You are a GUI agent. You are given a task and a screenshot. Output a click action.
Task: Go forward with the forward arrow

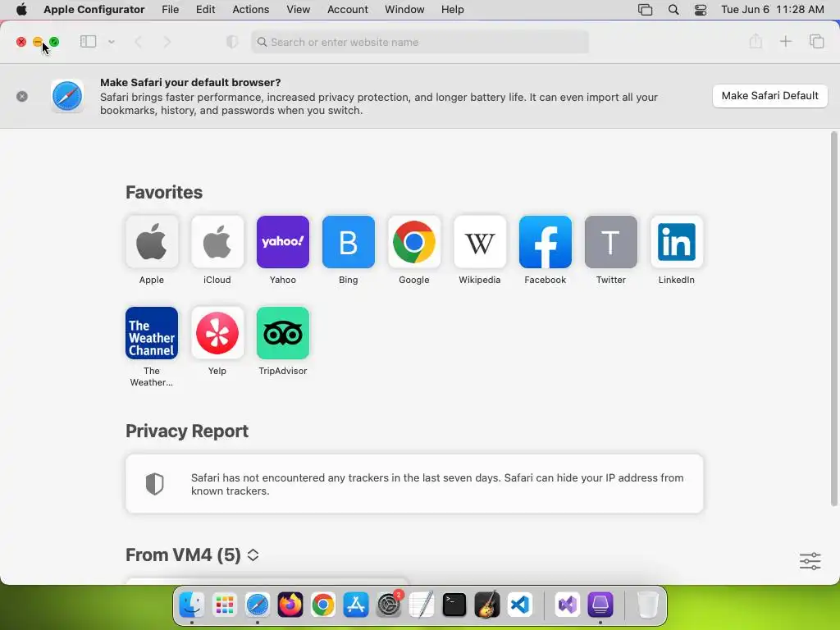167,42
